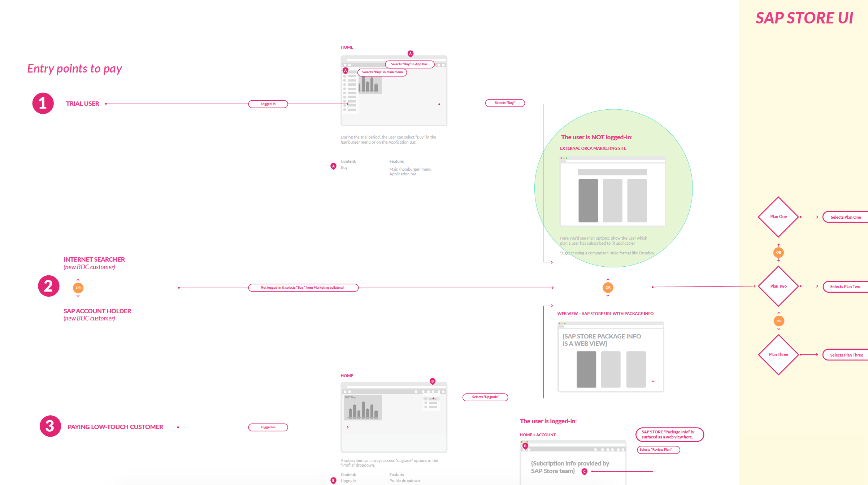Viewport: 868px width, 485px height.
Task: Toggle the Plan Two selection option
Action: pos(845,286)
